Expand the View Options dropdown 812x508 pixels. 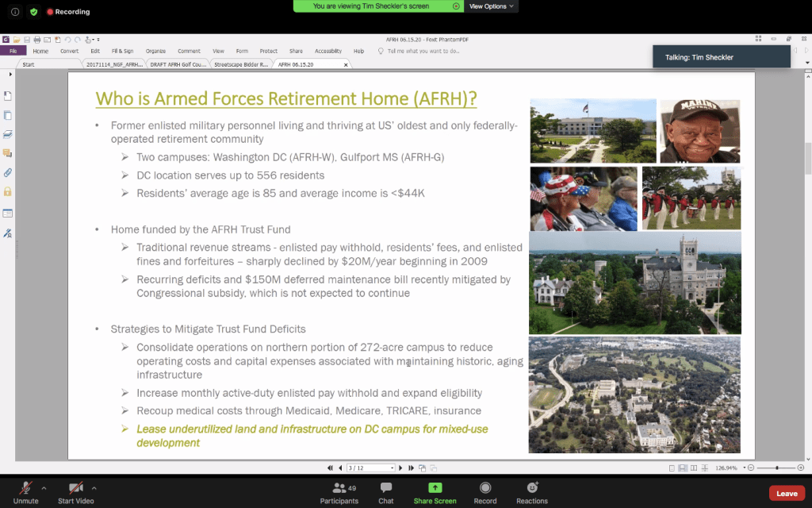point(492,6)
